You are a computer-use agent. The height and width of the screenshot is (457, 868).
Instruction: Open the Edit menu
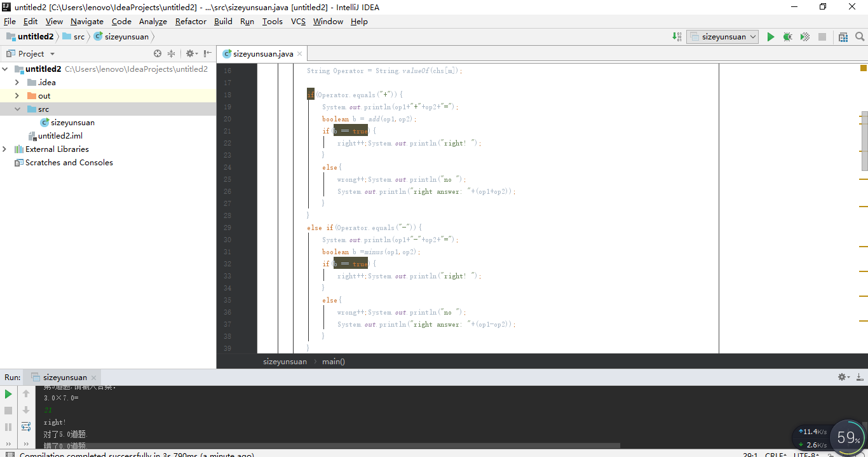click(x=31, y=22)
